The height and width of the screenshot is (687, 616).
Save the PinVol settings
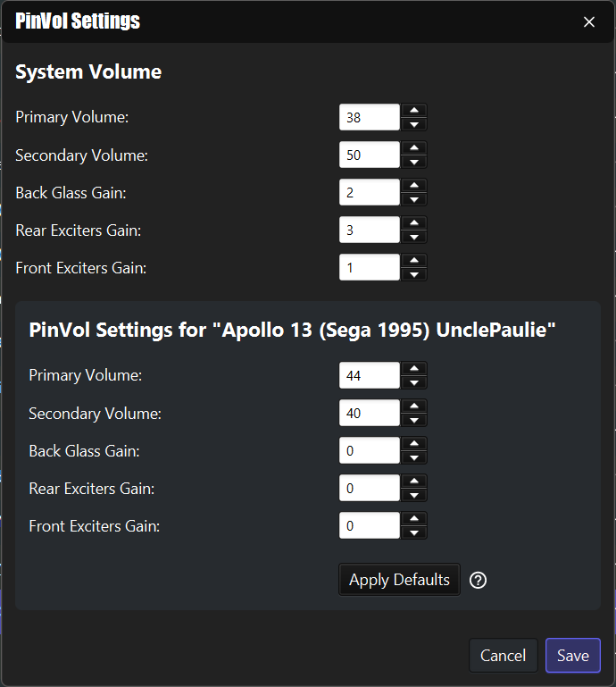(x=572, y=656)
